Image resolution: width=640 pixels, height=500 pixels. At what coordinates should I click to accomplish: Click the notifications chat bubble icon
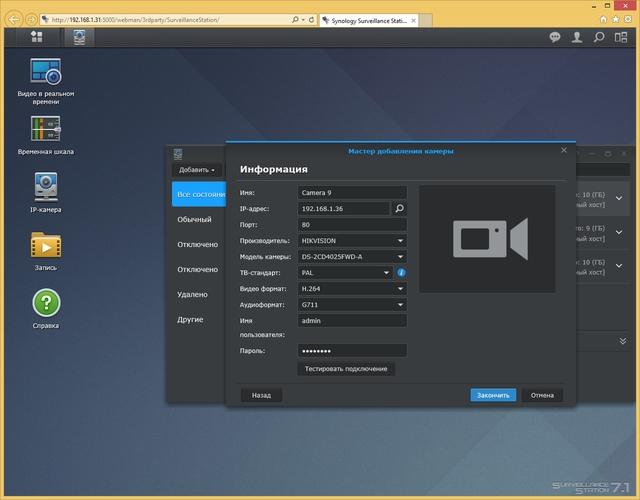[555, 38]
